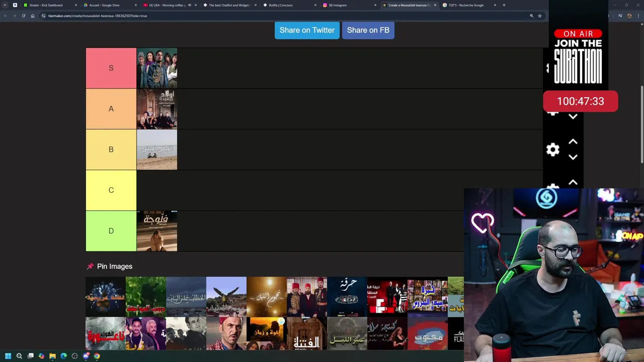Open the tab search dropdown arrow
The width and height of the screenshot is (644, 362).
coord(5,5)
